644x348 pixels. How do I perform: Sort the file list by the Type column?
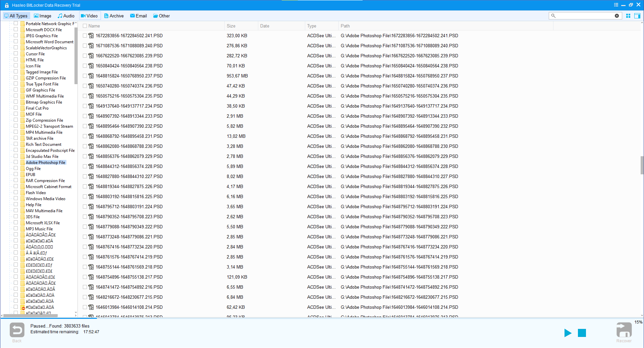(x=322, y=26)
